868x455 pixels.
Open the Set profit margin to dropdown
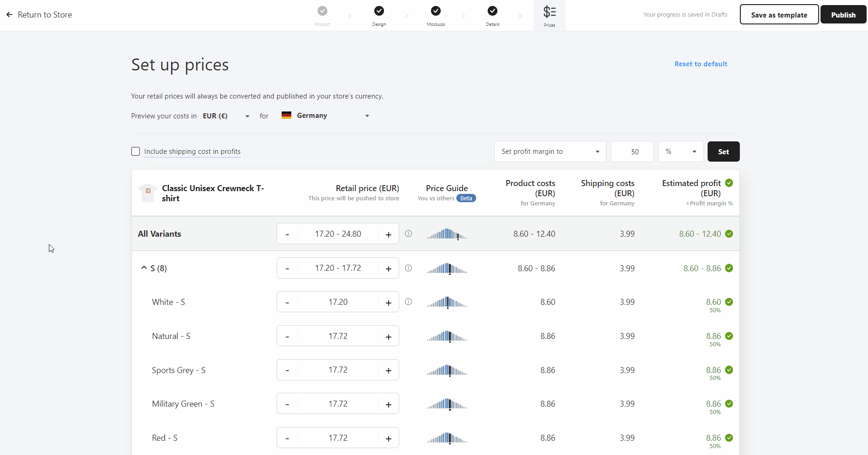tap(550, 152)
